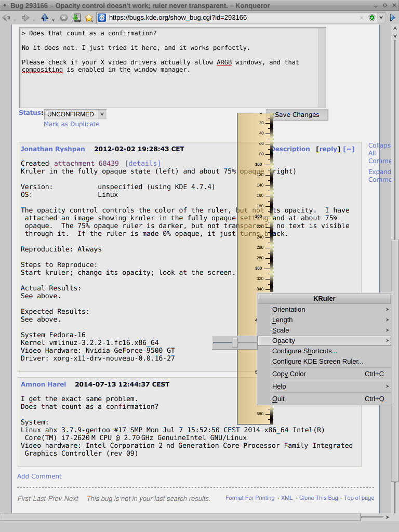Viewport: 399px width, 532px height.
Task: Expand the Orientation submenu
Action: pos(324,310)
